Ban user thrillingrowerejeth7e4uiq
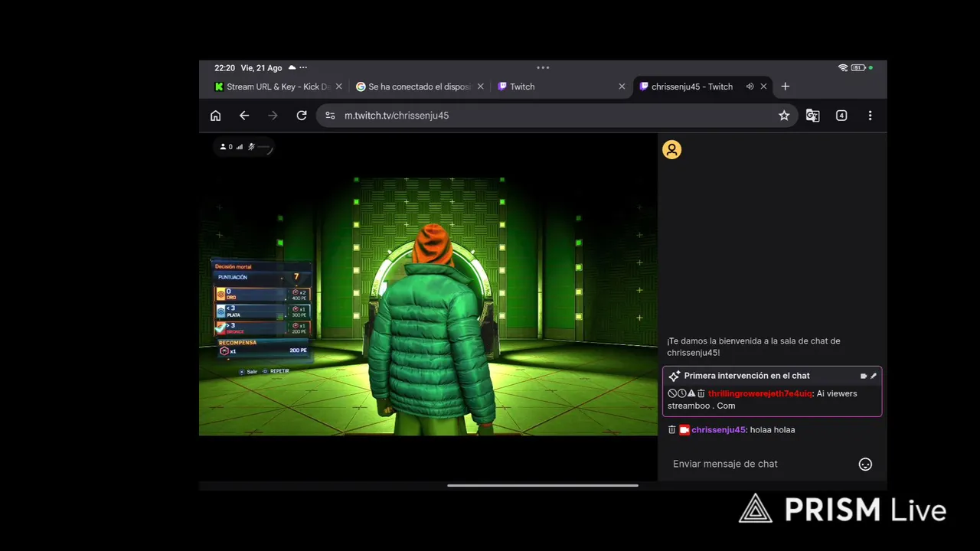This screenshot has height=551, width=980. click(672, 393)
